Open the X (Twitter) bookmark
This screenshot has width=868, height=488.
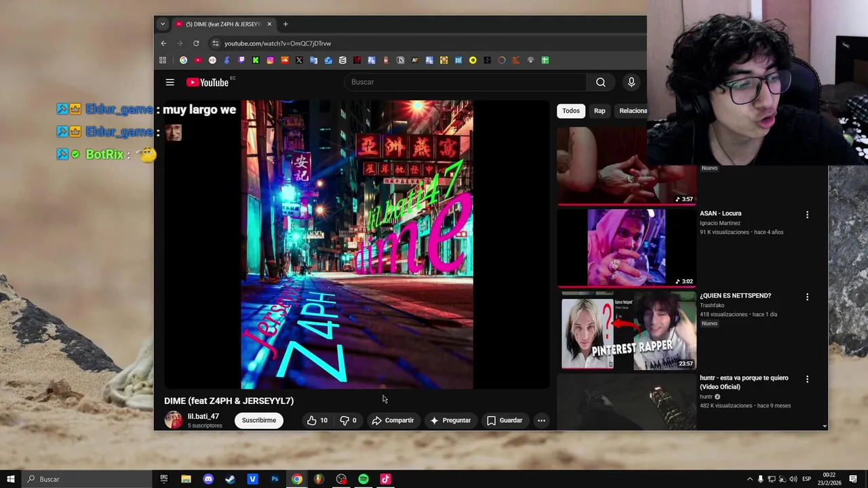click(x=299, y=60)
